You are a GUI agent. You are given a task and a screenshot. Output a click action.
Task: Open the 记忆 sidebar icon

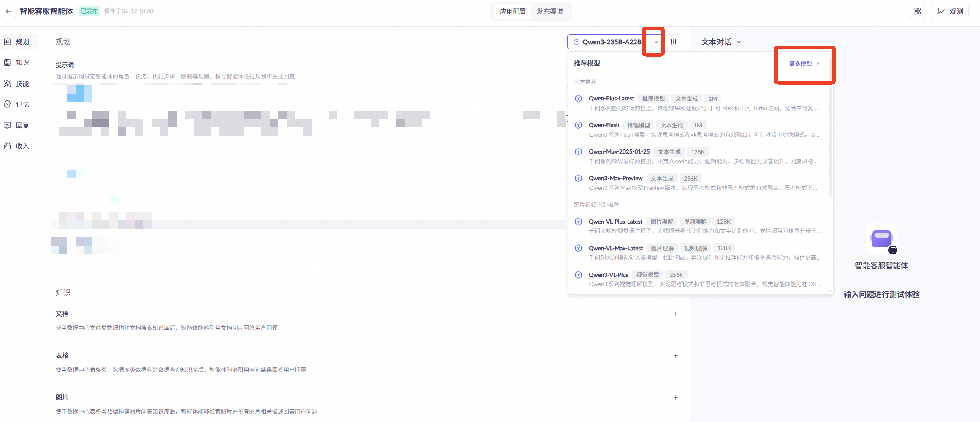[x=8, y=104]
